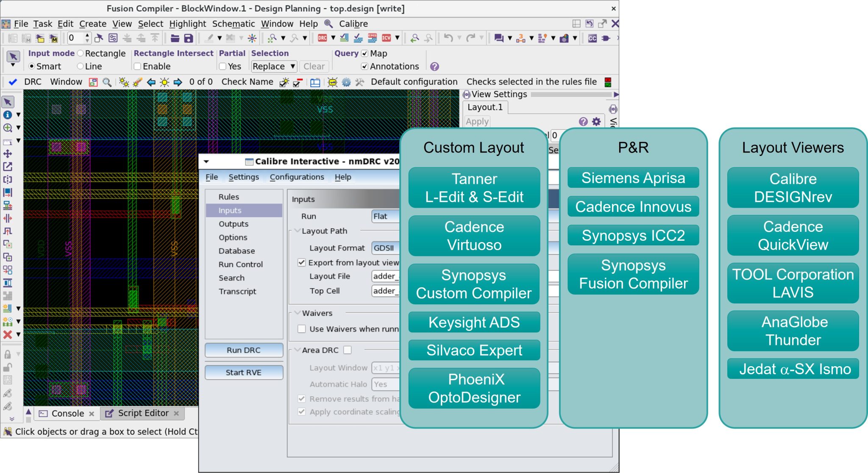Click the undo arrow icon

point(448,38)
